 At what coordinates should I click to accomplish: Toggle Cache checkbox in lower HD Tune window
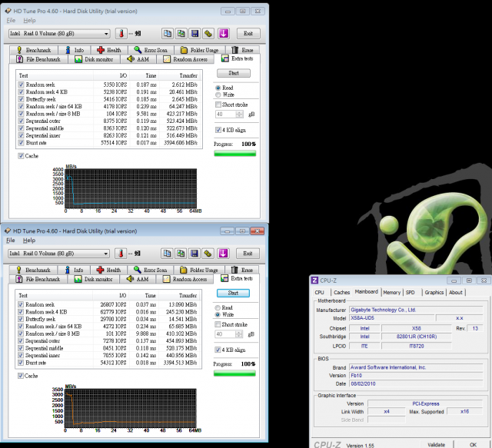[21, 376]
